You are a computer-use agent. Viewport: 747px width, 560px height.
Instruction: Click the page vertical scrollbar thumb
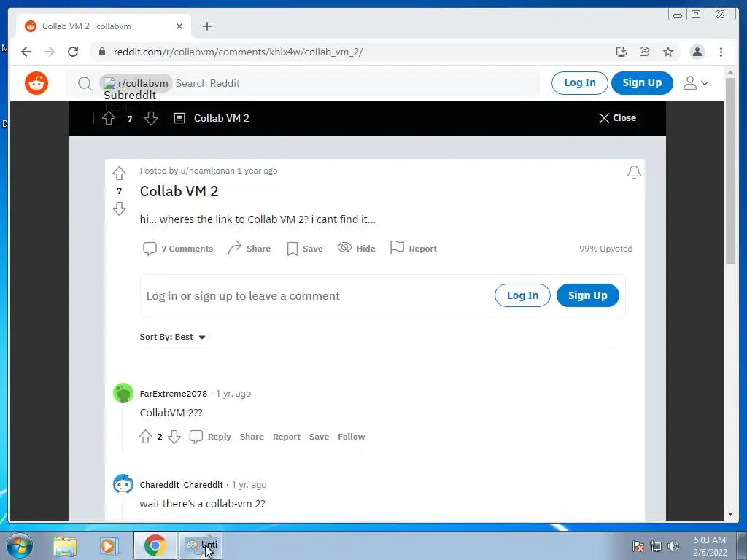click(x=730, y=170)
